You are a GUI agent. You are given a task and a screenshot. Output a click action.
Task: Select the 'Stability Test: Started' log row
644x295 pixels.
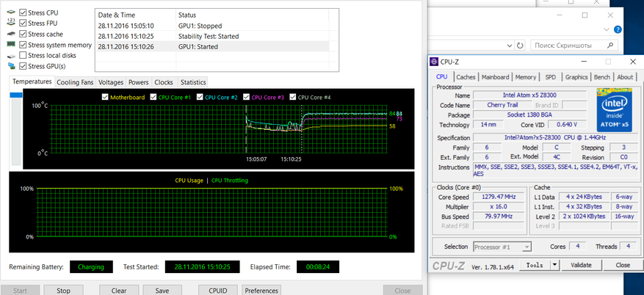[x=211, y=36]
